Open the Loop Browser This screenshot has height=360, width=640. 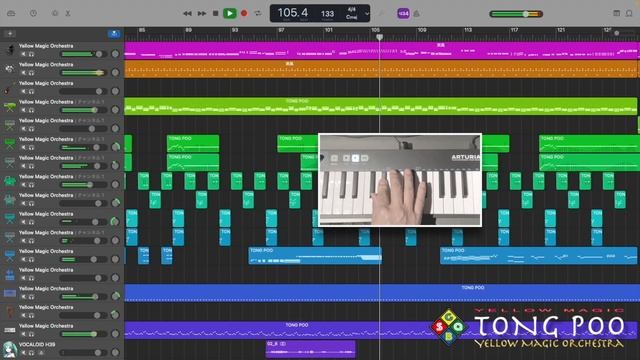click(x=629, y=13)
